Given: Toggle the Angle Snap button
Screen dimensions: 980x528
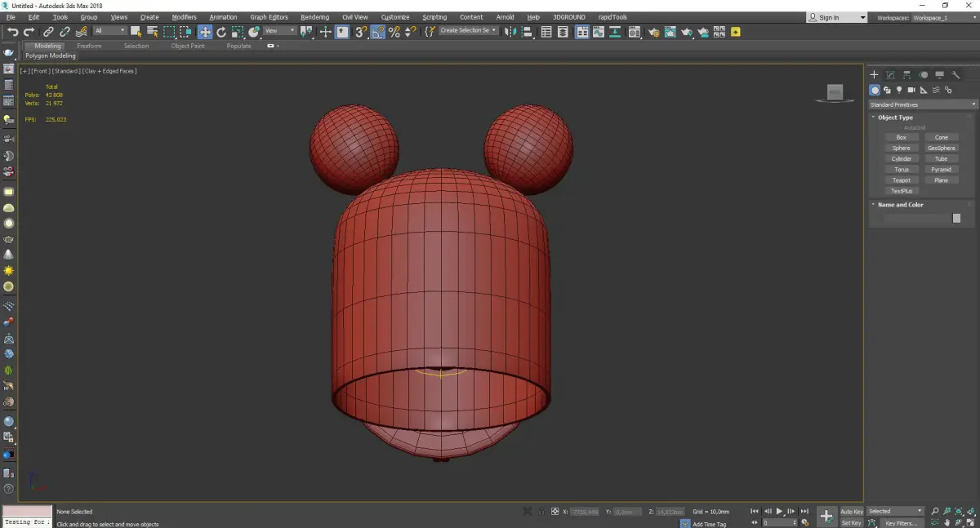Looking at the screenshot, I should coord(378,32).
